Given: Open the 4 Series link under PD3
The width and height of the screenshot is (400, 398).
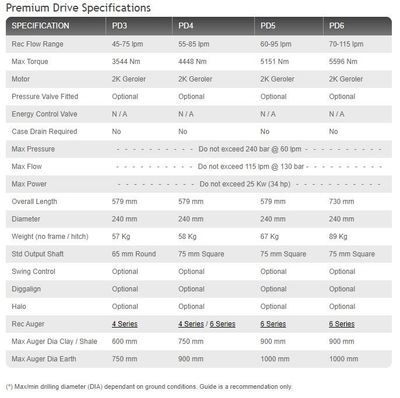Looking at the screenshot, I should tap(125, 324).
